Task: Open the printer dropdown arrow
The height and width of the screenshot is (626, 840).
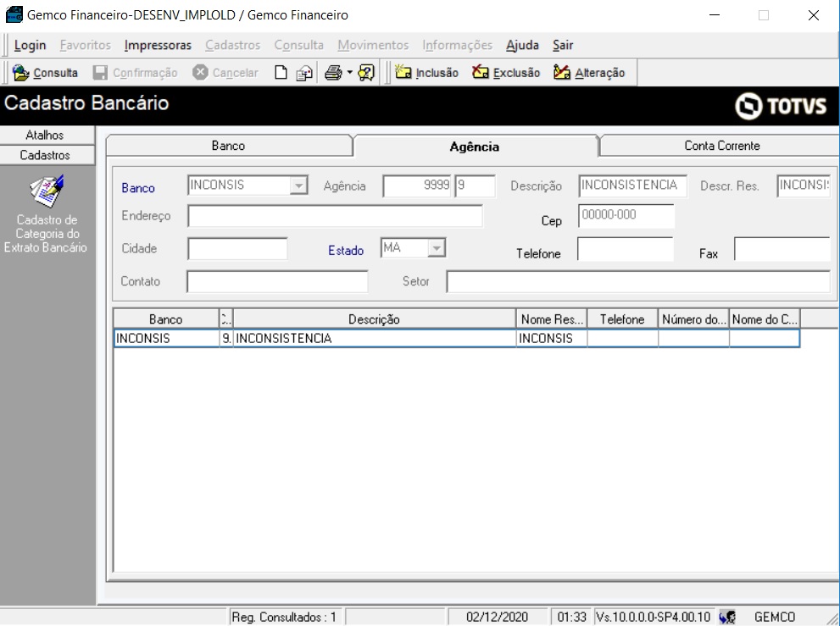Action: click(349, 72)
